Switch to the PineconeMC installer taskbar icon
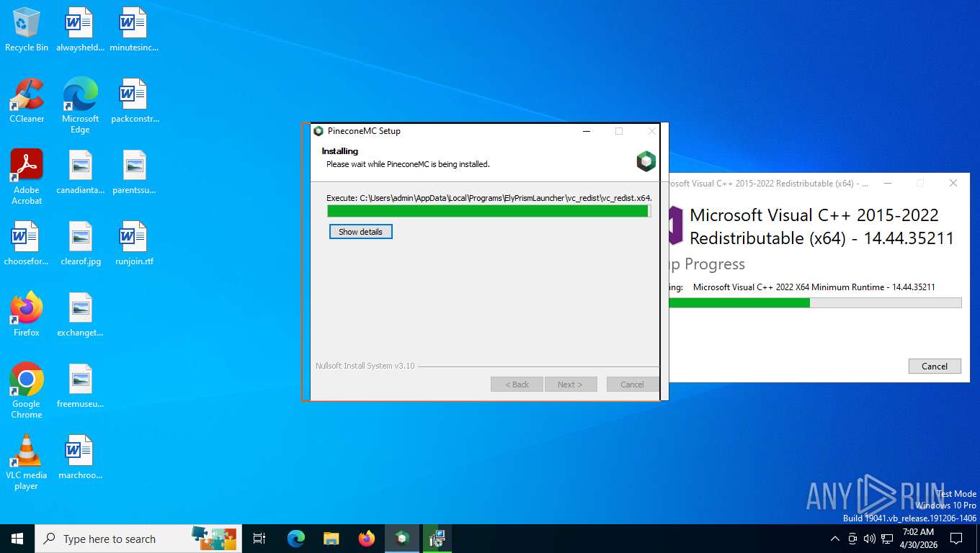 point(402,539)
